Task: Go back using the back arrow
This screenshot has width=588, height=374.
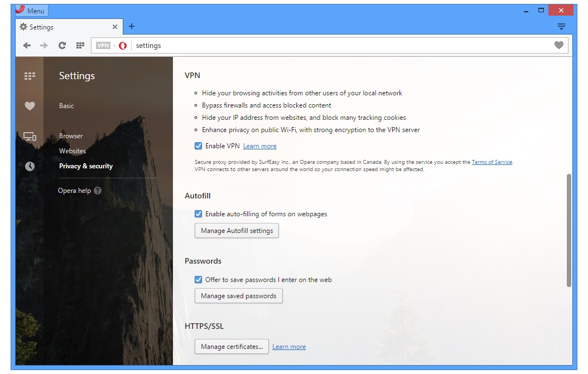Action: pyautogui.click(x=27, y=45)
